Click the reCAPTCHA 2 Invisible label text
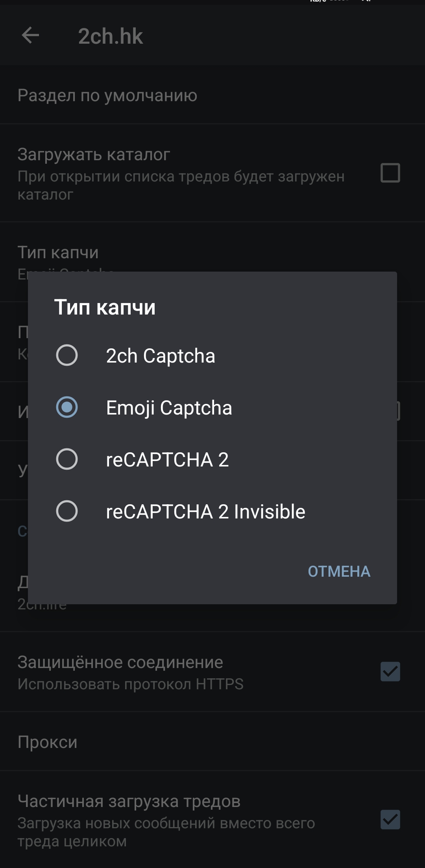Screen dimensions: 425x868 tap(205, 512)
